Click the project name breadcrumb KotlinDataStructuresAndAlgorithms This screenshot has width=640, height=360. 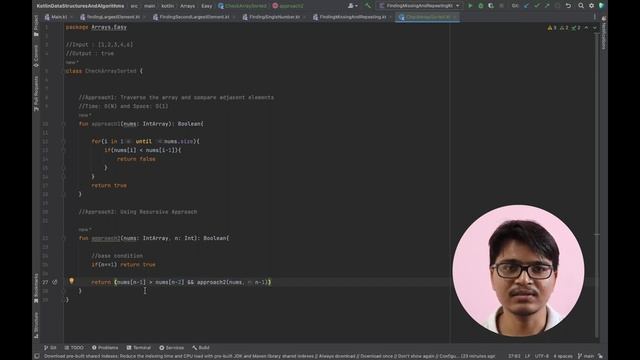pyautogui.click(x=80, y=6)
